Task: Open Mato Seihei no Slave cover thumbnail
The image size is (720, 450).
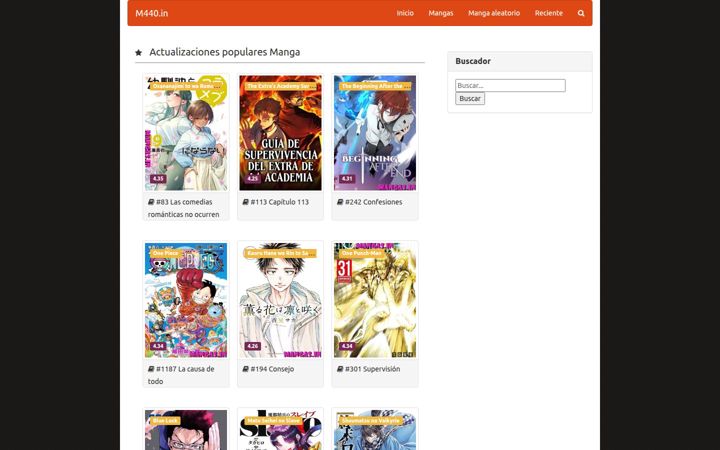Action: tap(281, 430)
